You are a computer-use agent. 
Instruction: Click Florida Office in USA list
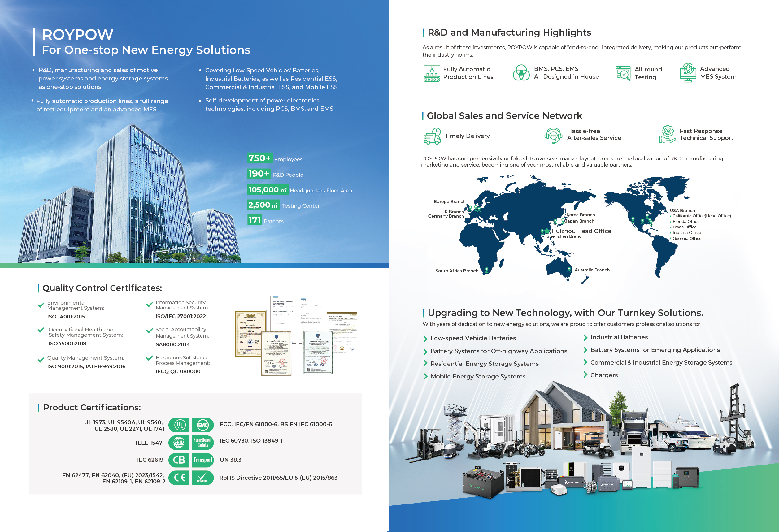tap(686, 222)
